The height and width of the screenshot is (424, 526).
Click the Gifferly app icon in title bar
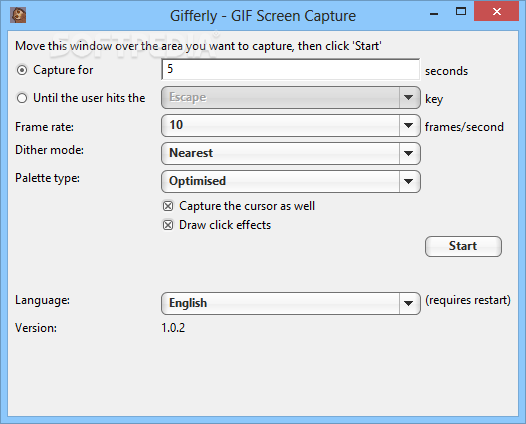click(x=18, y=15)
